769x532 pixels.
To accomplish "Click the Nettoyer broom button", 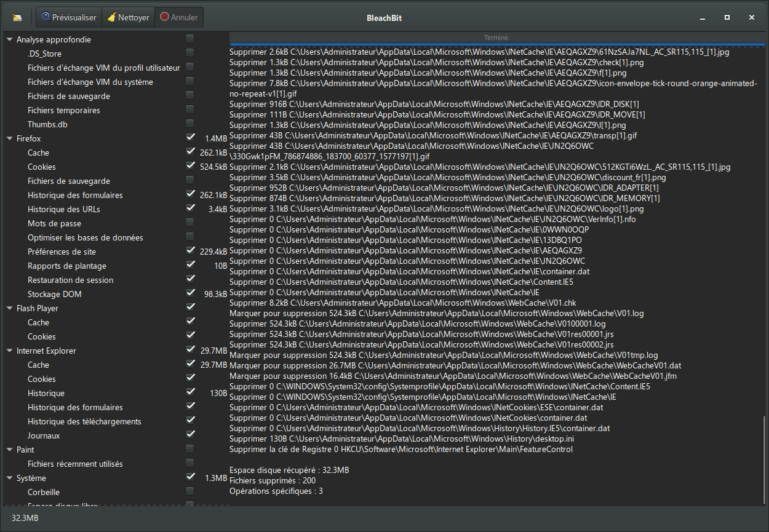I will click(x=128, y=17).
